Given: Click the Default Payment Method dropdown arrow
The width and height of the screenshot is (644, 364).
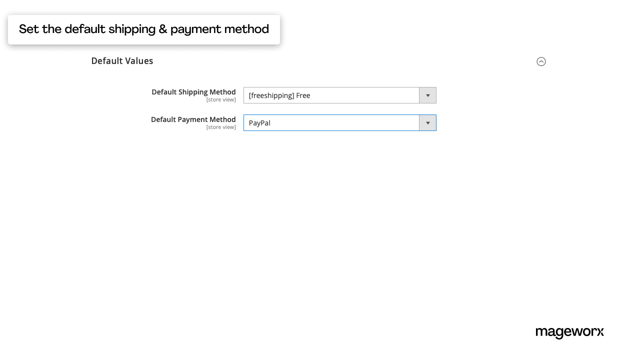Looking at the screenshot, I should [x=427, y=123].
